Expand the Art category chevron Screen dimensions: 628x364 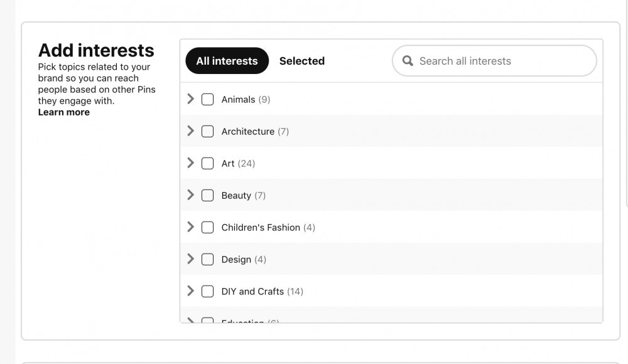[191, 163]
